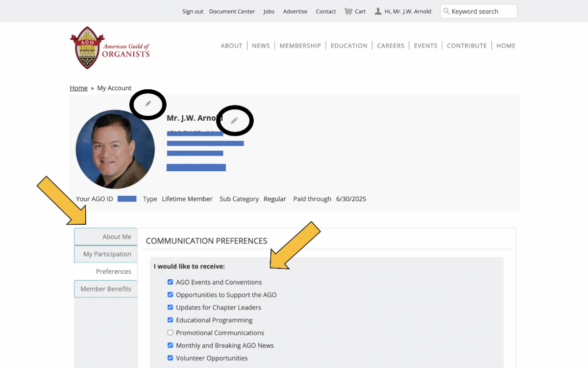The height and width of the screenshot is (368, 588).
Task: Open the shopping cart icon
Action: coord(348,11)
